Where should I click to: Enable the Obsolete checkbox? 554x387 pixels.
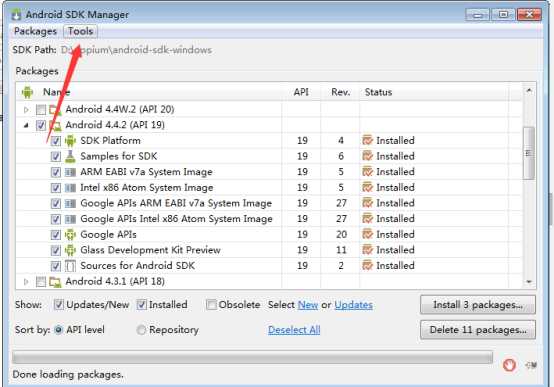(211, 305)
